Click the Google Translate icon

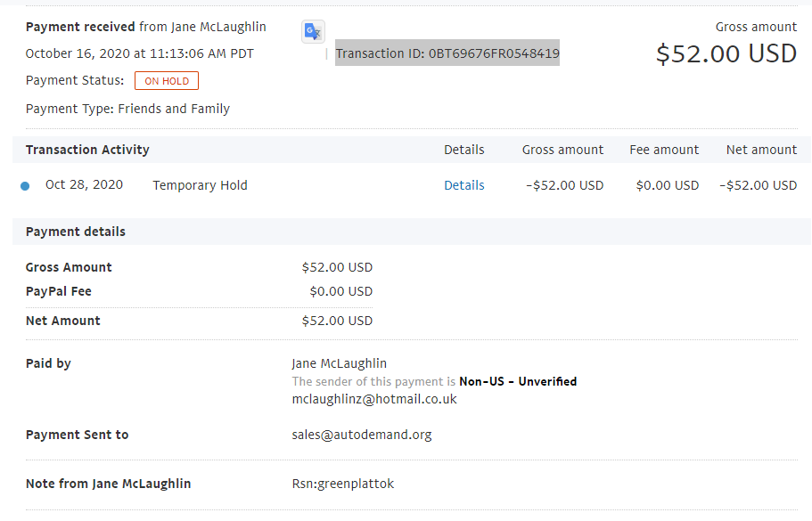[x=313, y=32]
